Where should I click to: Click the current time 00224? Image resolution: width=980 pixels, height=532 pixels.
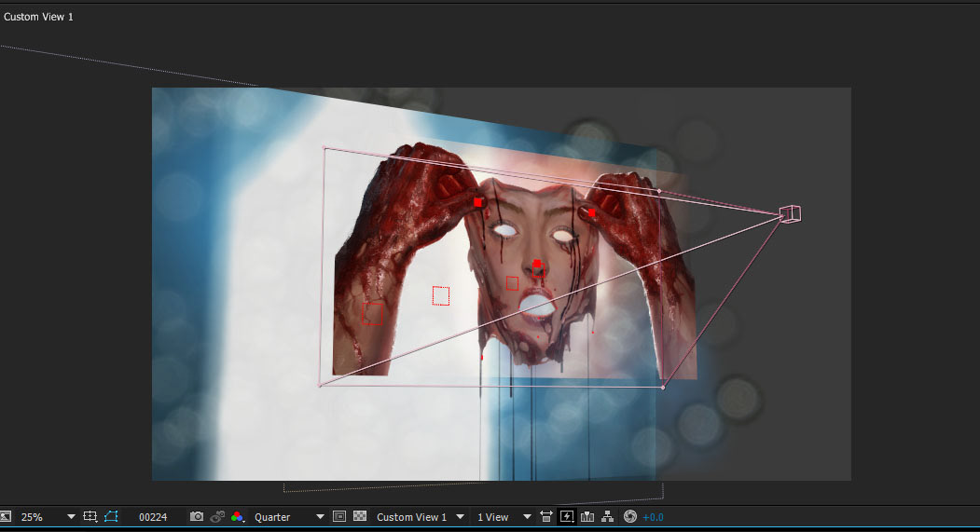coord(153,517)
